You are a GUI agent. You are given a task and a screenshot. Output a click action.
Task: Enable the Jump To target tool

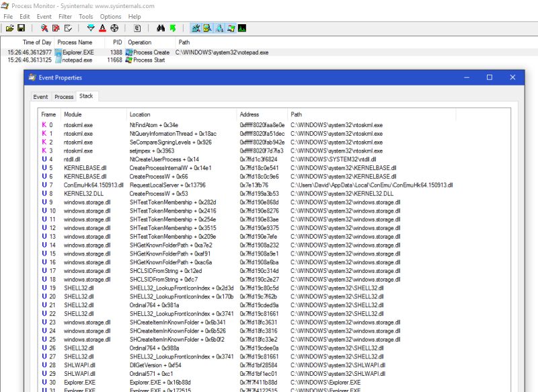172,28
